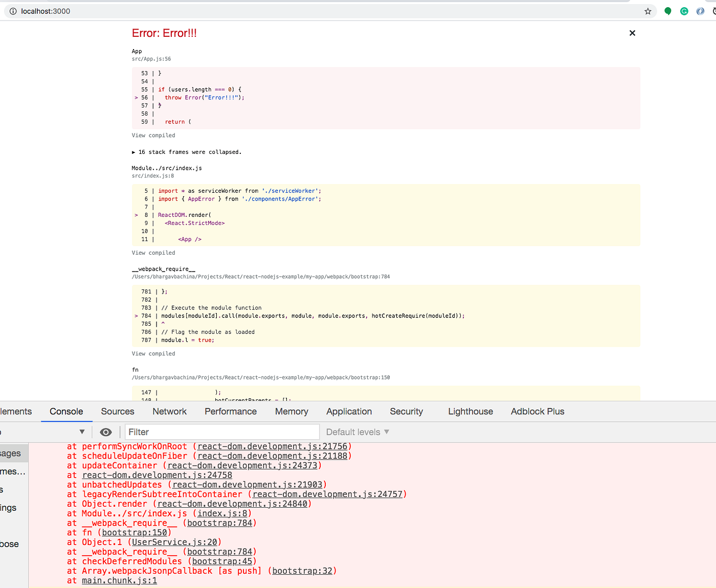Click the page info icon next to localhost:3000
The image size is (716, 588).
13,11
